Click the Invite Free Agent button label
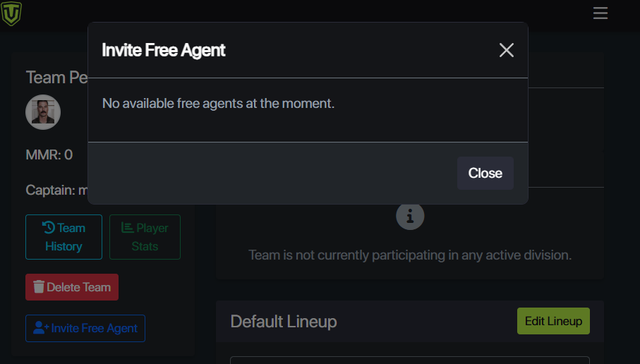Screen dimensions: 640x364 [x=94, y=328]
